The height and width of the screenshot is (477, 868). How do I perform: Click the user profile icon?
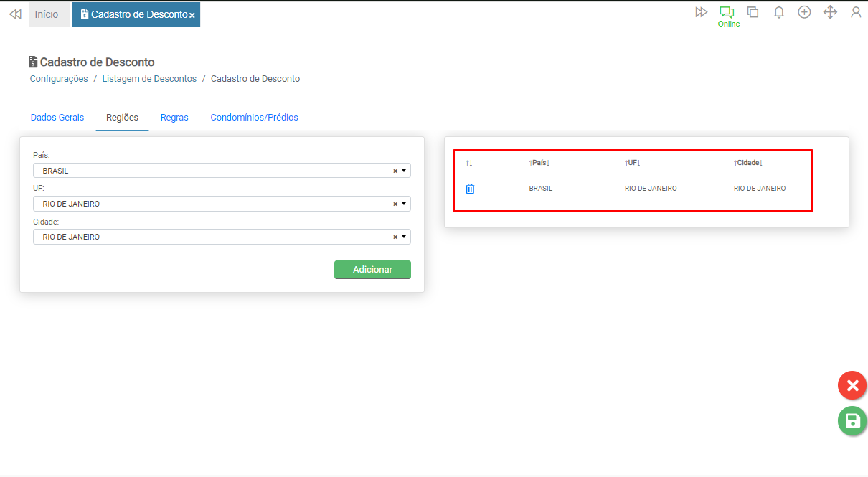click(x=856, y=12)
